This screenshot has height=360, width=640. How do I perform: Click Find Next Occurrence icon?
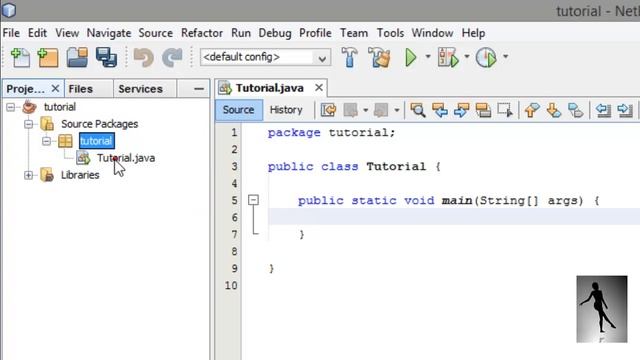[x=461, y=110]
